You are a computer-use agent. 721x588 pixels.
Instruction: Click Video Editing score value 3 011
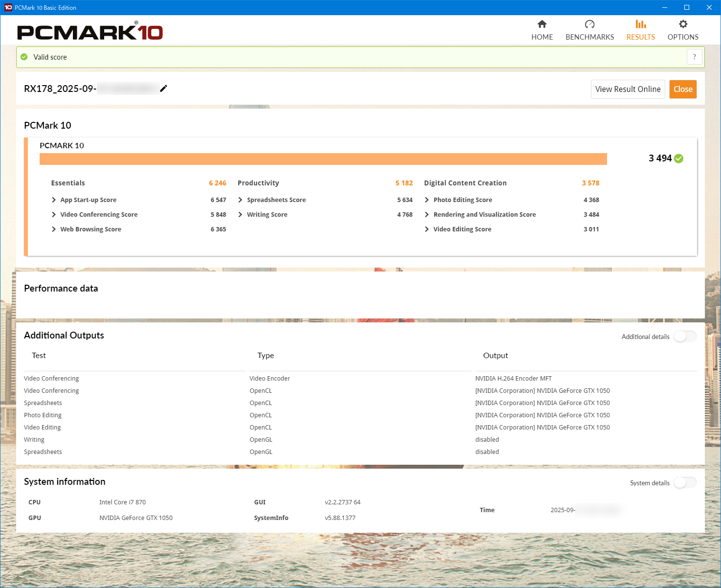point(591,229)
